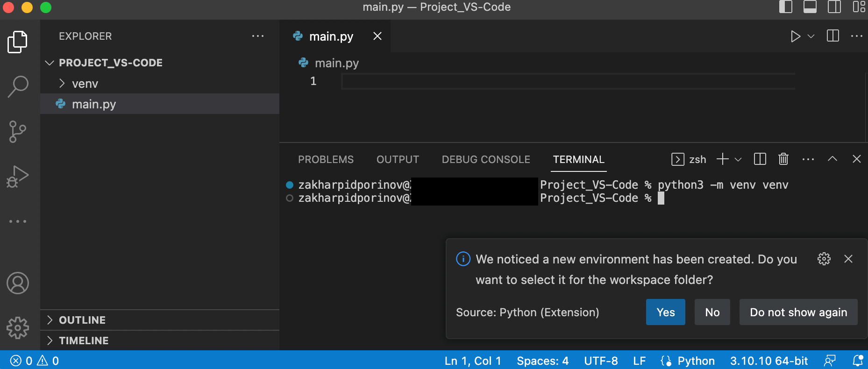Screen dimensions: 868x369
Task: Click Yes to select the new environment
Action: [x=665, y=312]
